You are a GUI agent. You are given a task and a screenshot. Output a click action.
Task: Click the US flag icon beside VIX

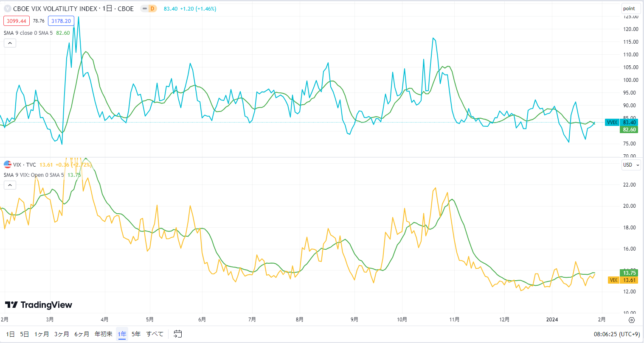click(x=7, y=165)
